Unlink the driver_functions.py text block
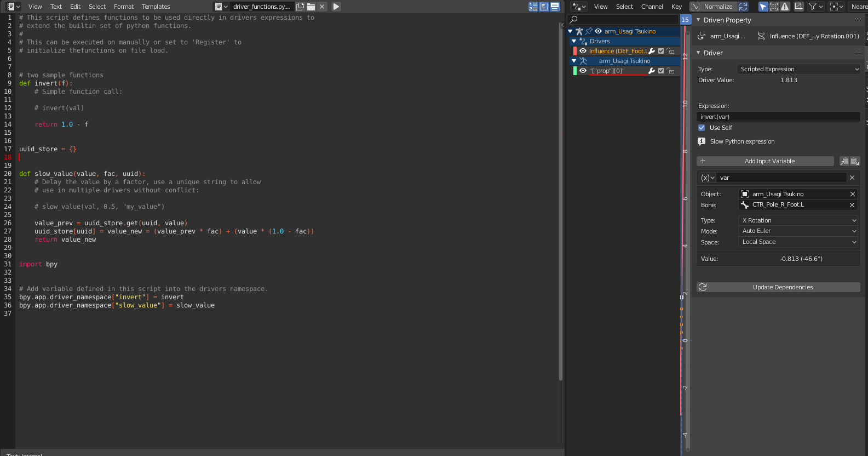This screenshot has height=456, width=868. [322, 7]
